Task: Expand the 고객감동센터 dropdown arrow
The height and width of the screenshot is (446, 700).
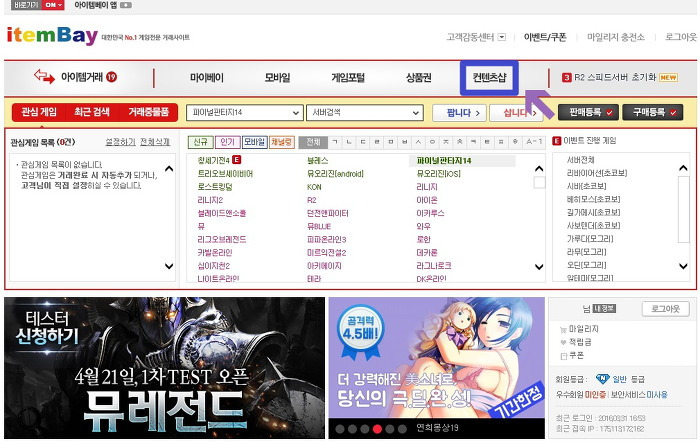Action: (502, 37)
